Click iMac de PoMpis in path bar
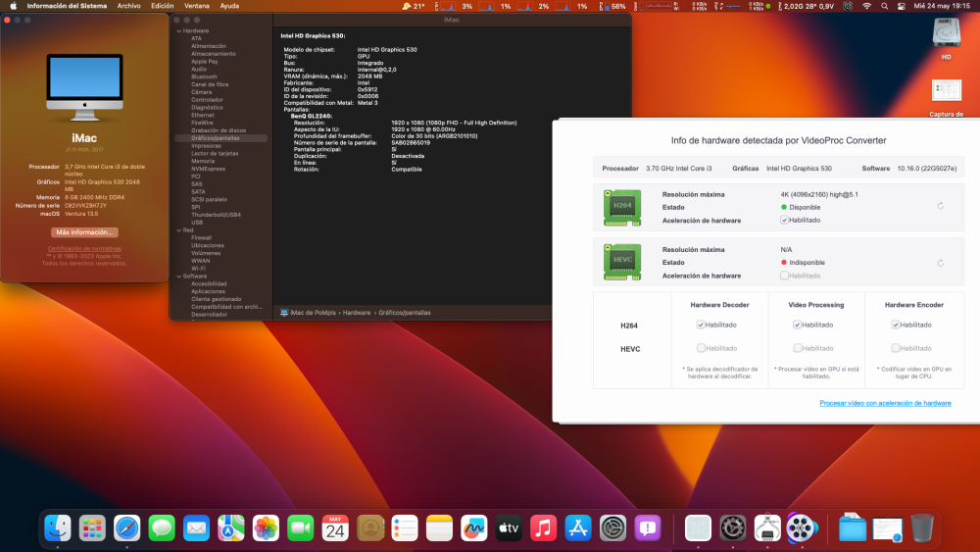This screenshot has height=552, width=980. tap(313, 313)
